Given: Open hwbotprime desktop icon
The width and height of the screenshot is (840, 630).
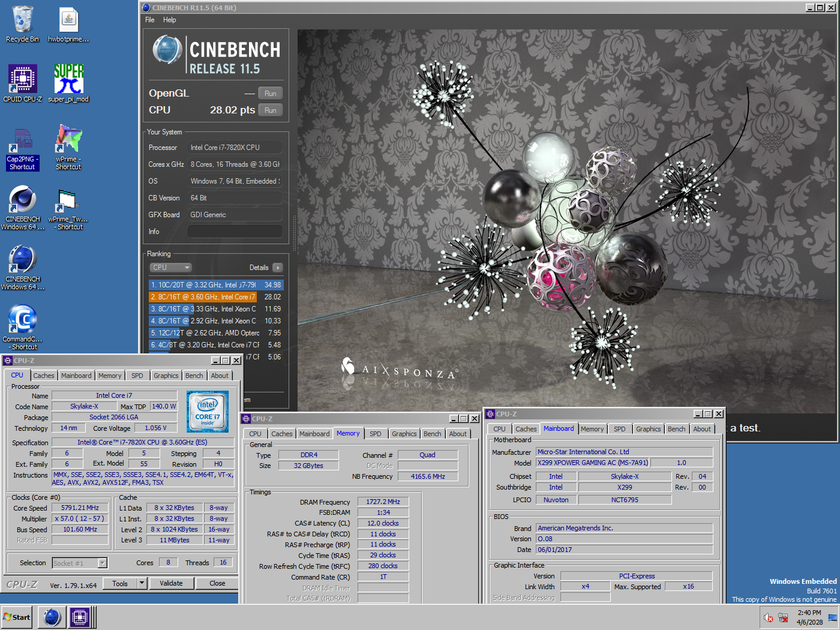Looking at the screenshot, I should [68, 24].
